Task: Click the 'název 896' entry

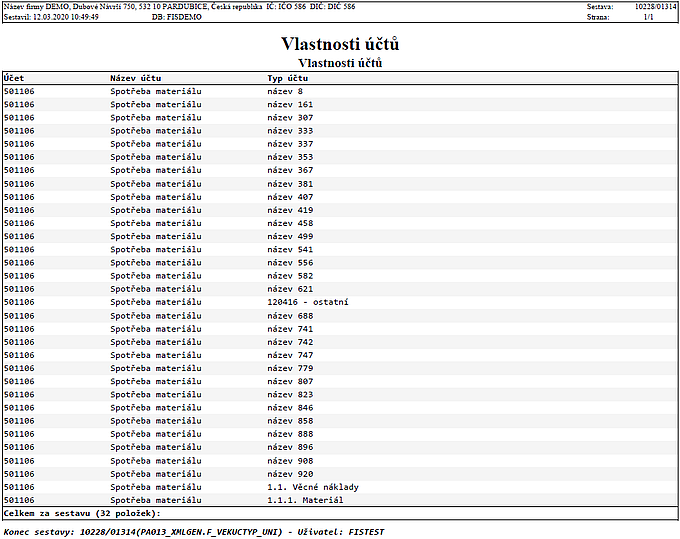Action: (x=290, y=447)
